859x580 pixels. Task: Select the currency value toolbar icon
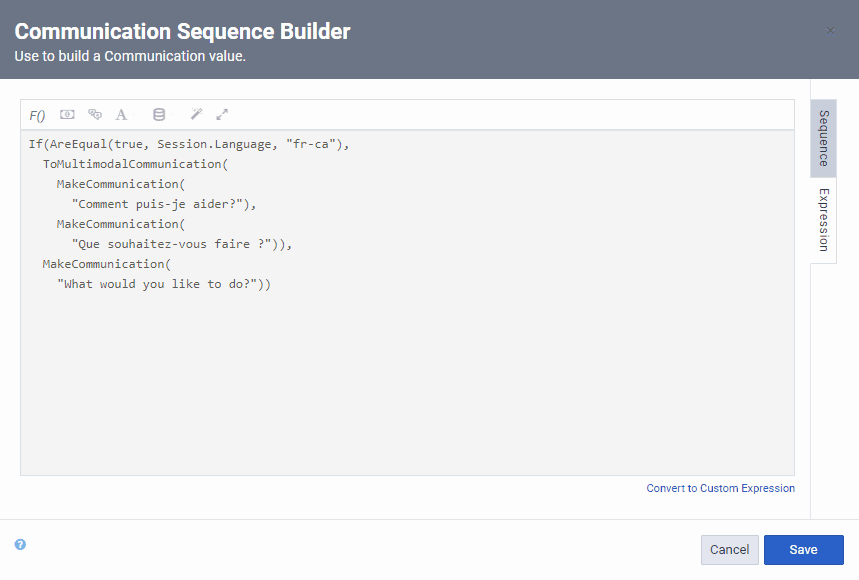(x=67, y=114)
